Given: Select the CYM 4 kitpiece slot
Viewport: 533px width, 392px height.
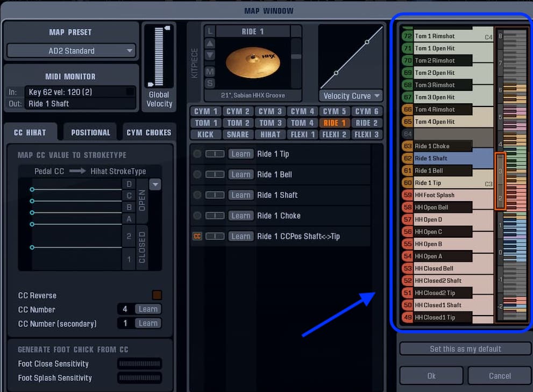Looking at the screenshot, I should click(302, 111).
